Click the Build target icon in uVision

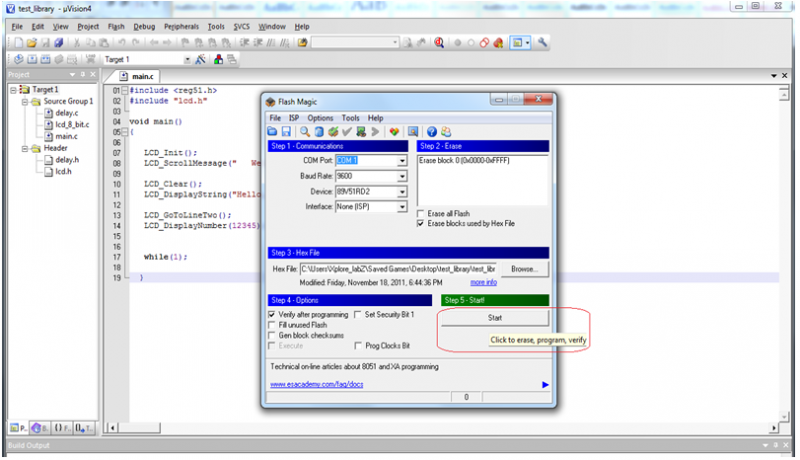coord(32,60)
